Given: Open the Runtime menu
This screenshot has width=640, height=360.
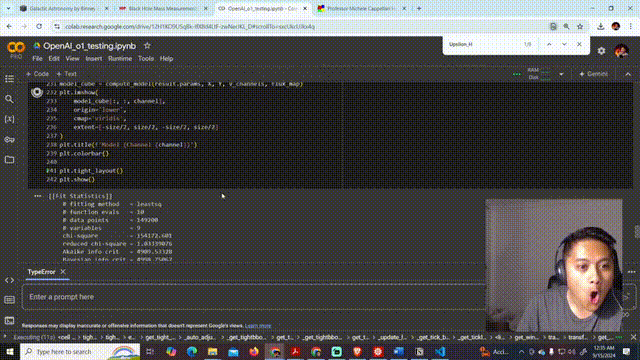Looking at the screenshot, I should pos(120,59).
